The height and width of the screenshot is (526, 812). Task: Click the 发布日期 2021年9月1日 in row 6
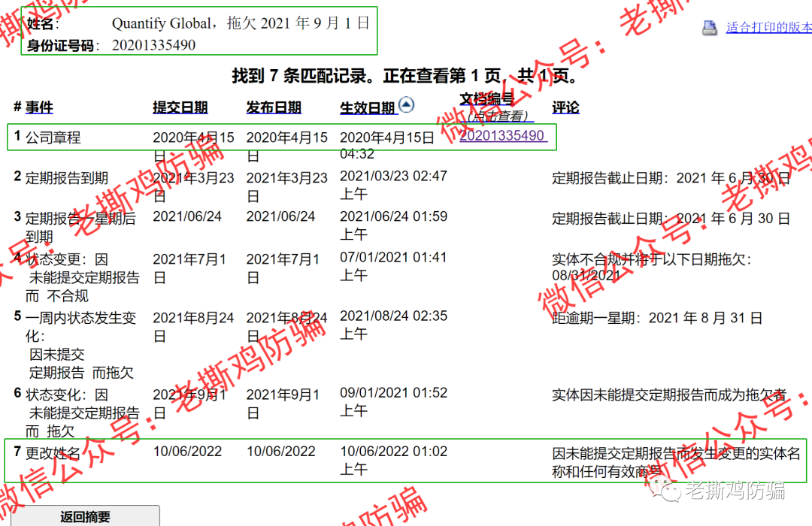click(x=283, y=404)
